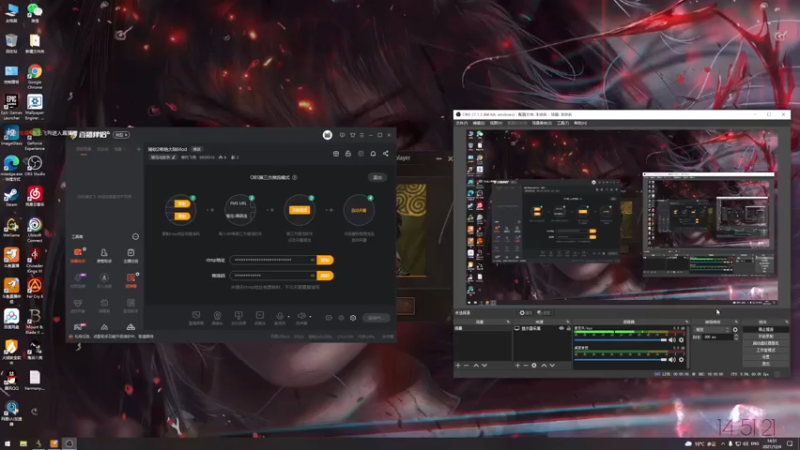Screen dimensions: 800x450
Task: Click the stop streaming button in OBS controls
Action: point(765,330)
